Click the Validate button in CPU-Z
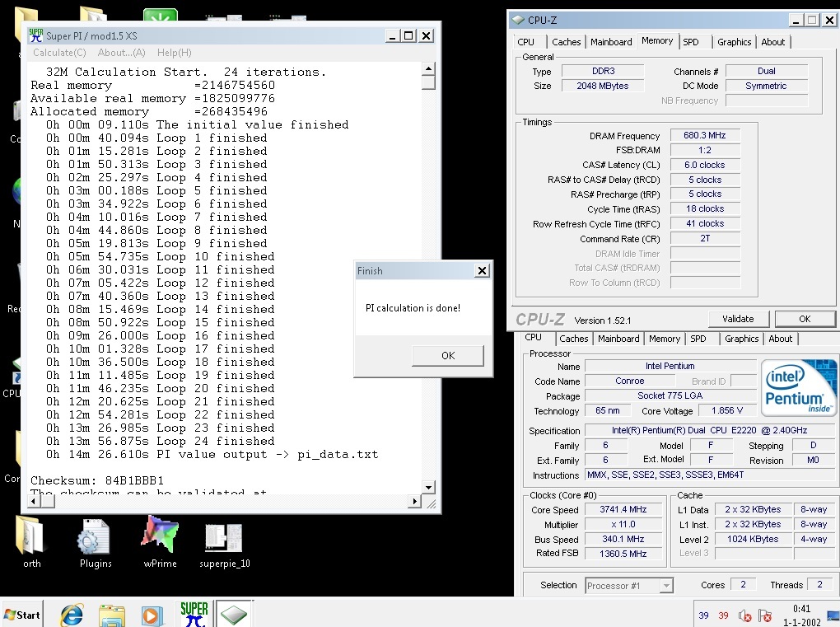This screenshot has width=840, height=627. tap(738, 319)
